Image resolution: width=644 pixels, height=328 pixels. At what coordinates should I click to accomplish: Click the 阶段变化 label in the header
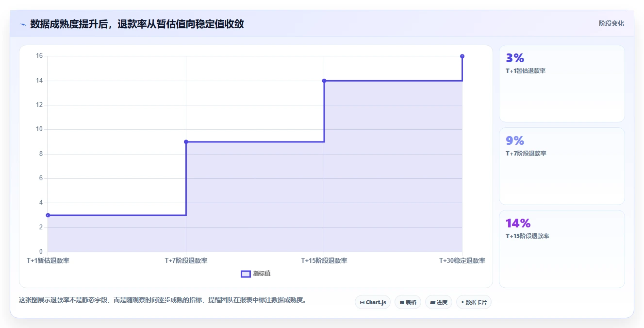(611, 23)
